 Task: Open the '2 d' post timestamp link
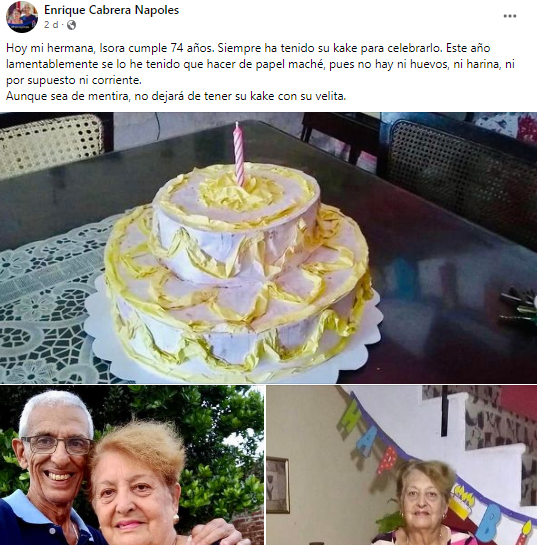(51, 25)
